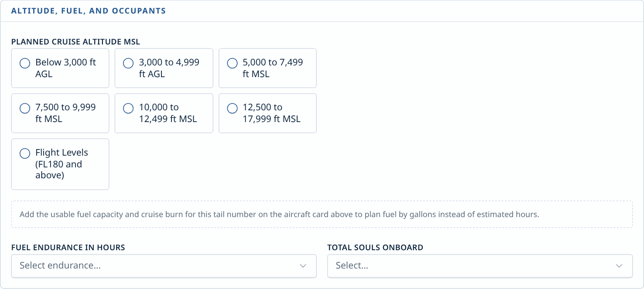
Task: Click the empty circle next to 12,500 to 17,999
Action: [232, 108]
